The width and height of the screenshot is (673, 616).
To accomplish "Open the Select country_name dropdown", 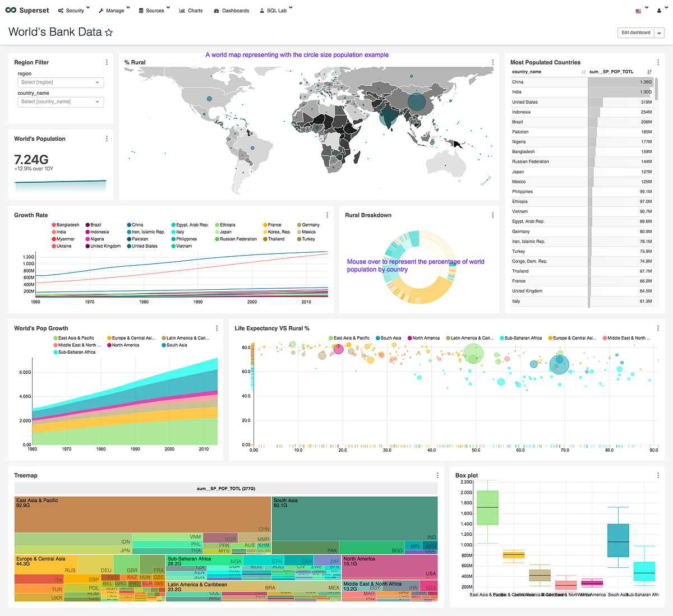I will (60, 101).
